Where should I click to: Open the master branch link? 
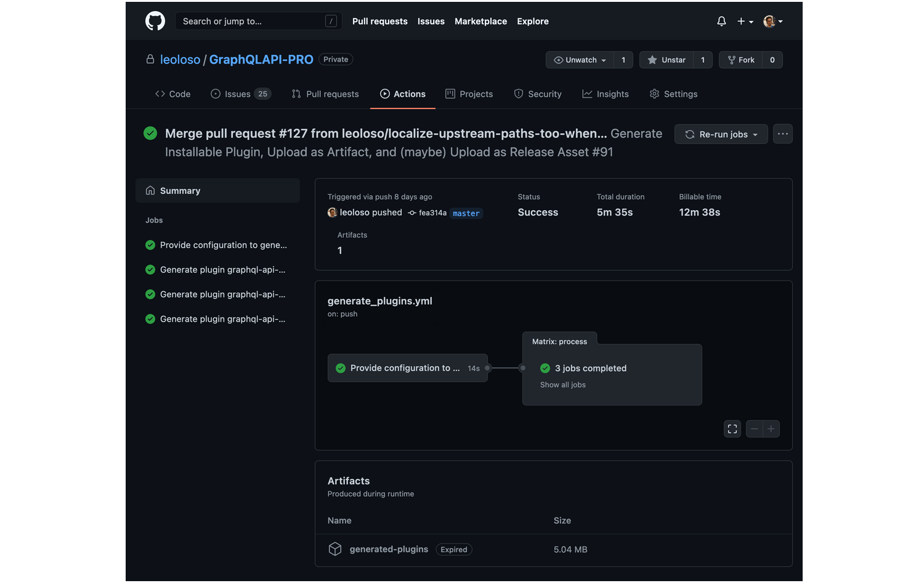tap(466, 213)
